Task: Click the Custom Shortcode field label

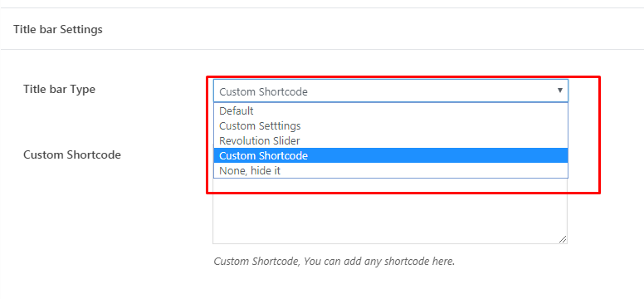Action: [72, 154]
